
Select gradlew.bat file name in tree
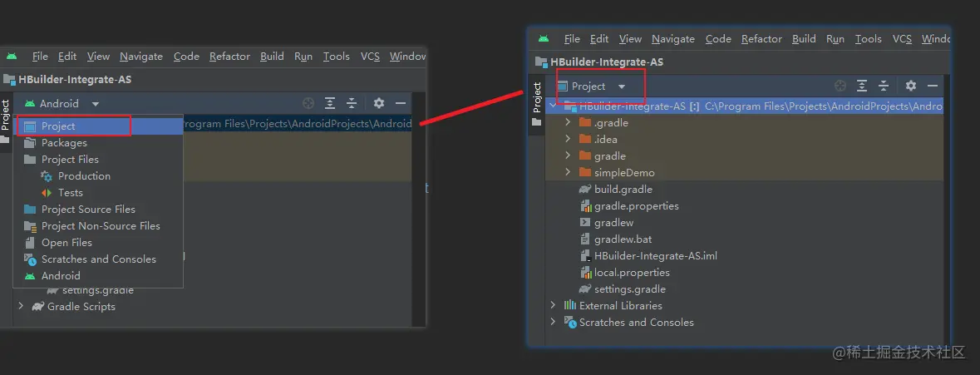coord(623,239)
